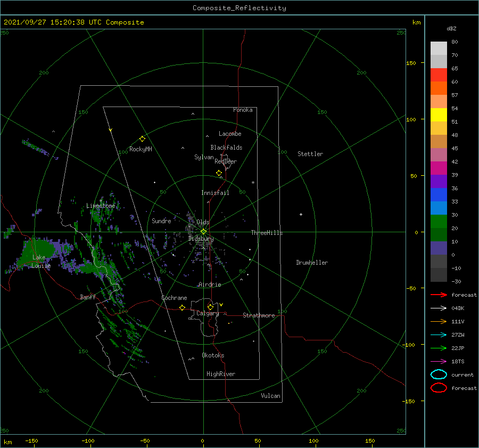Click the white 04DK arrow icon
Image resolution: width=479 pixels, height=448 pixels.
coord(439,308)
